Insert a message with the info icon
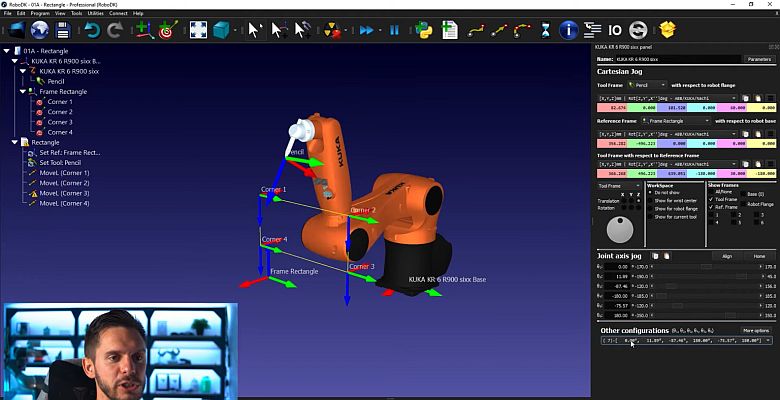 point(568,30)
